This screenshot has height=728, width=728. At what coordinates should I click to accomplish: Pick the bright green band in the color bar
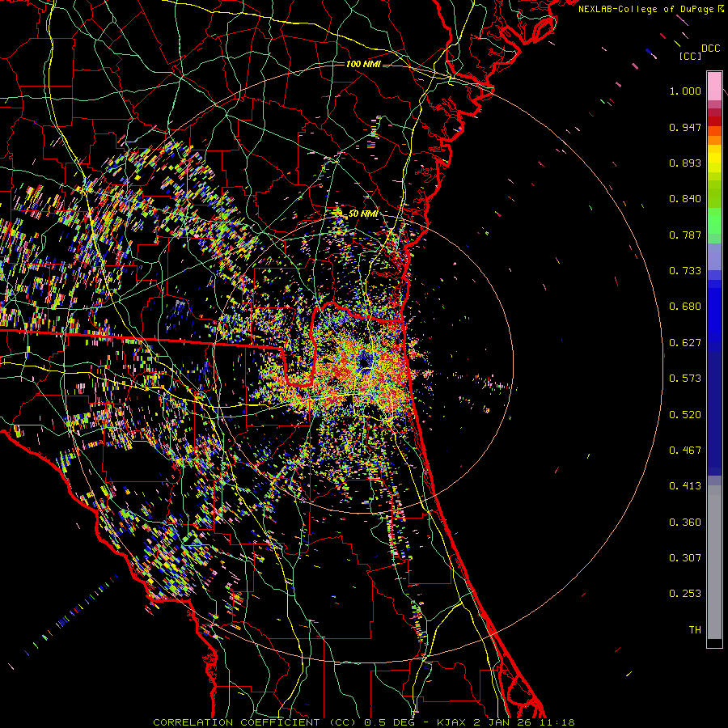click(x=714, y=222)
